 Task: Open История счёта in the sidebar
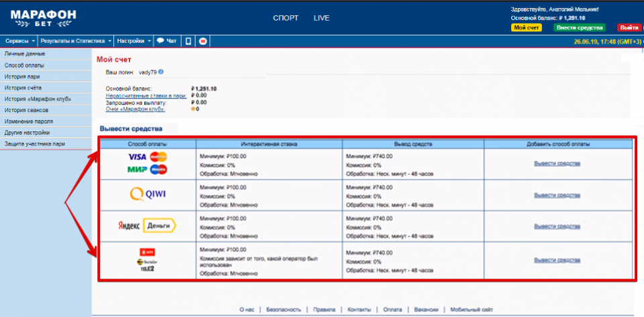(46, 88)
